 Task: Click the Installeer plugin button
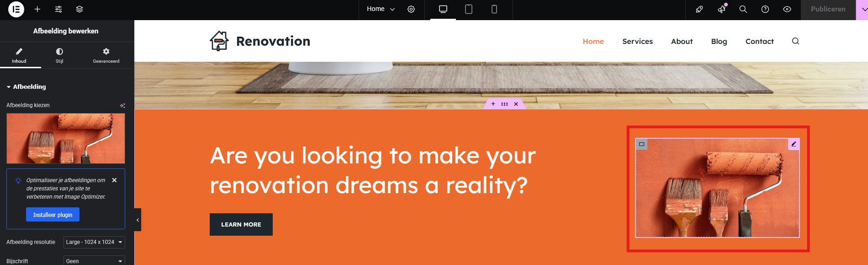[x=53, y=215]
